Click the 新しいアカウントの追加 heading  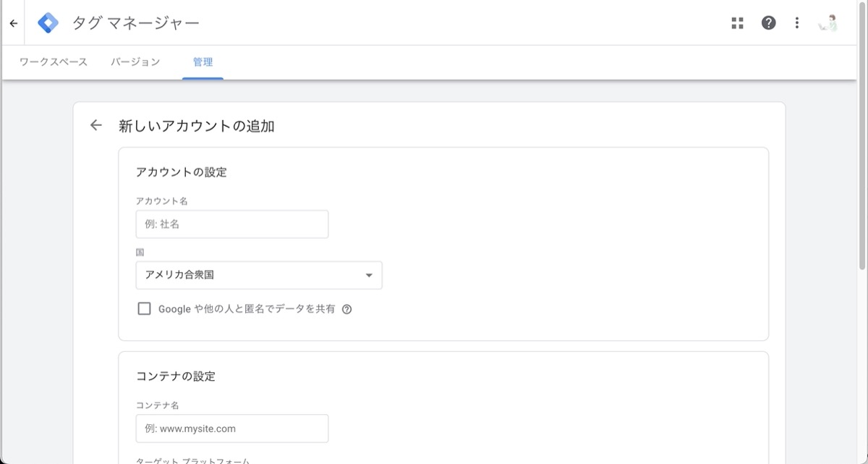click(196, 126)
